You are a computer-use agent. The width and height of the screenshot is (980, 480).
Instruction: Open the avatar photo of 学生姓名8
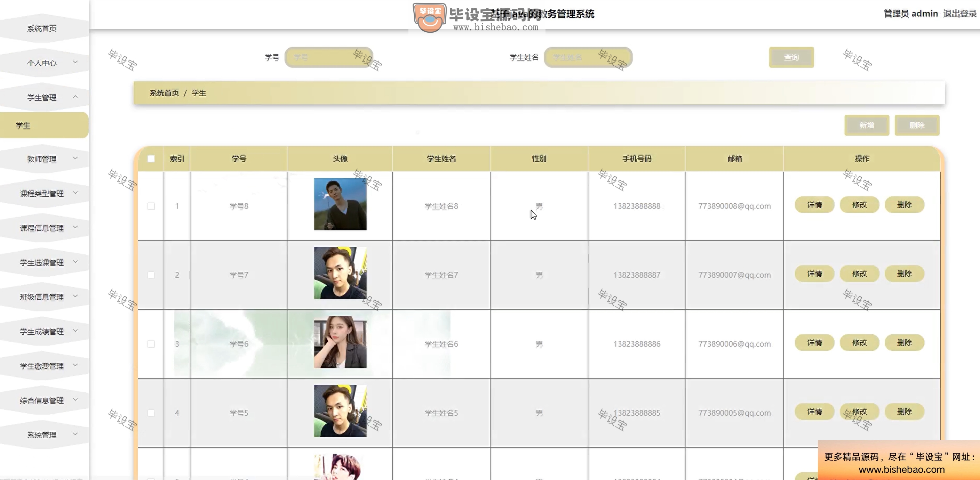click(340, 204)
